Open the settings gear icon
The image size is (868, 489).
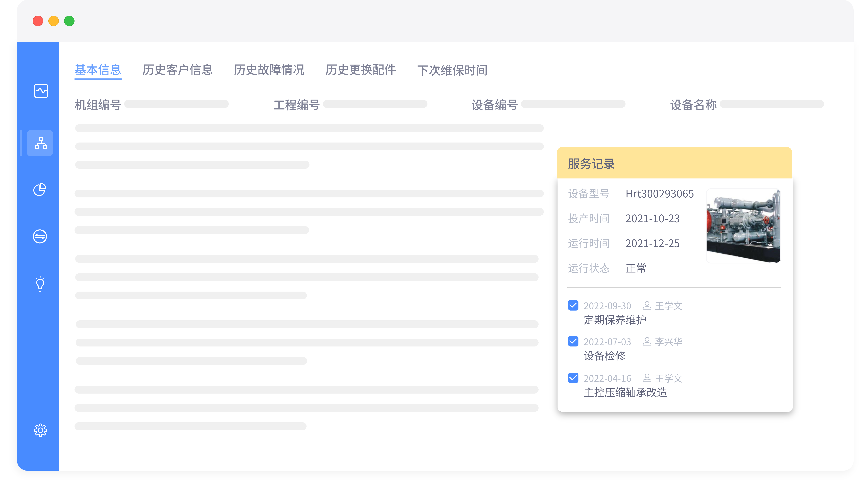[x=40, y=430]
